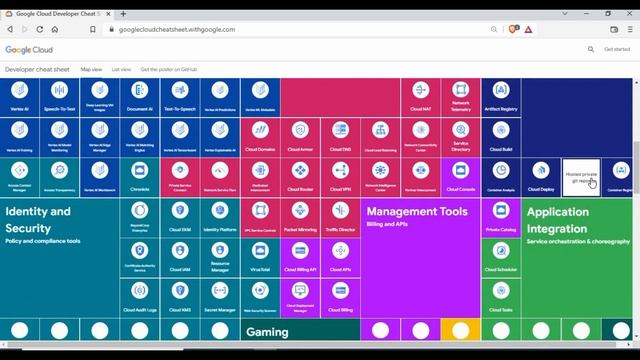The width and height of the screenshot is (640, 360).
Task: Select the Artifact Registry tile
Action: point(501,97)
